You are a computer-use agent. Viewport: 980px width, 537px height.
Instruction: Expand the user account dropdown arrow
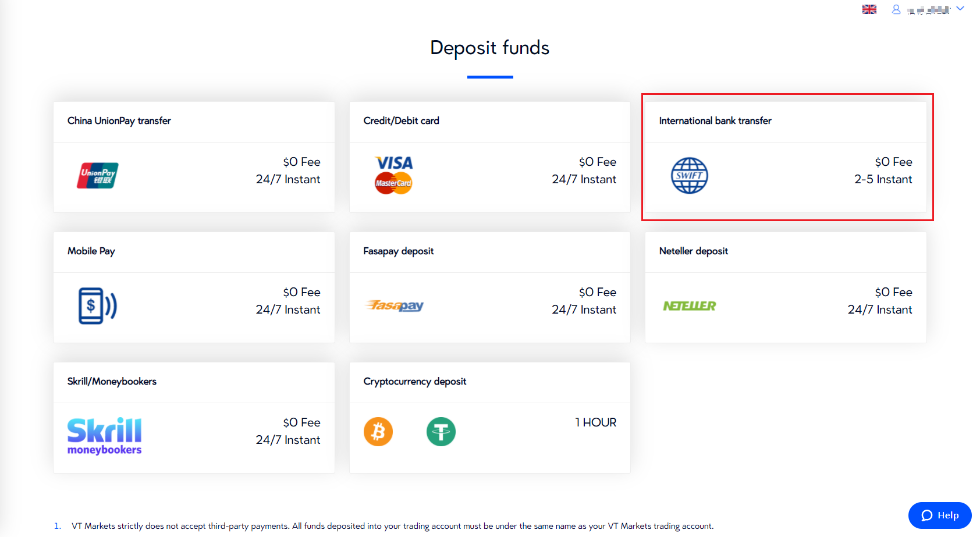coord(960,9)
